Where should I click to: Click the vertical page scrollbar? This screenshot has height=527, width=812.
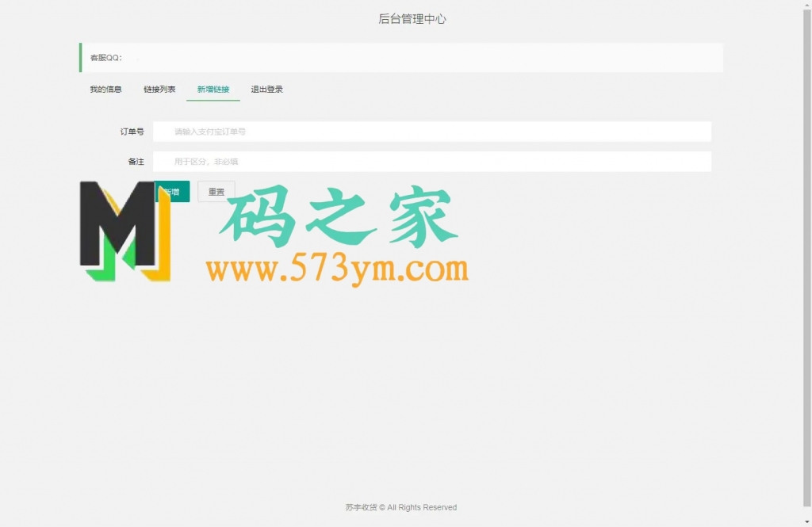[806, 258]
